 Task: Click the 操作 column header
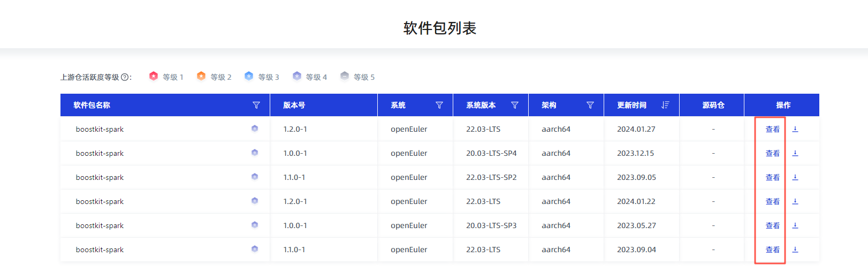[783, 105]
